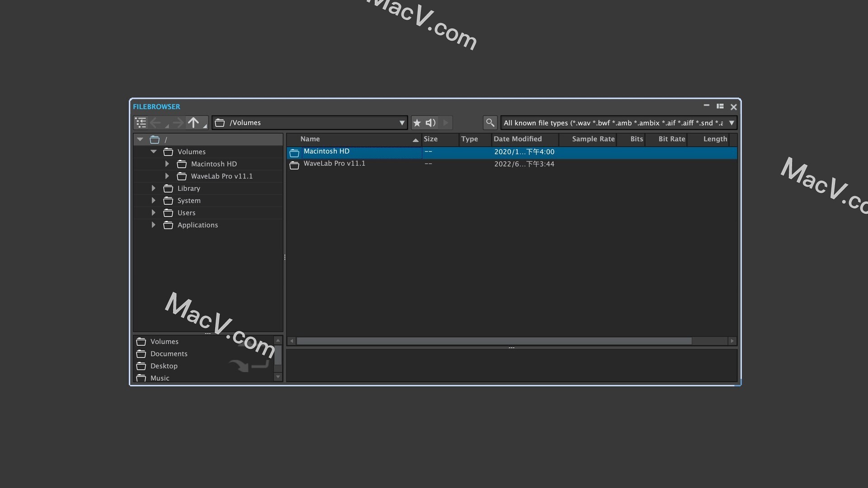The width and height of the screenshot is (868, 488).
Task: Close the File Browser window
Action: [734, 107]
